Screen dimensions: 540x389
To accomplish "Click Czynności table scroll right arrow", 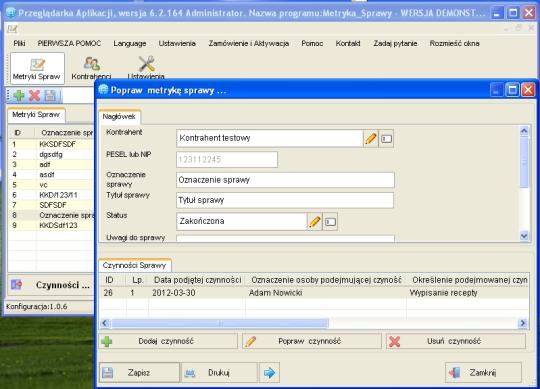I will point(523,323).
